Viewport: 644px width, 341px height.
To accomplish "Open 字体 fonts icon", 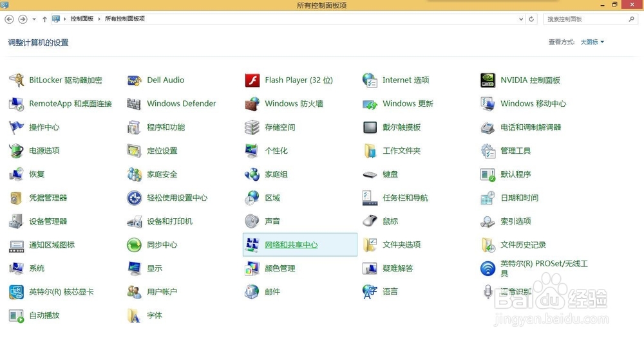I will tap(135, 315).
